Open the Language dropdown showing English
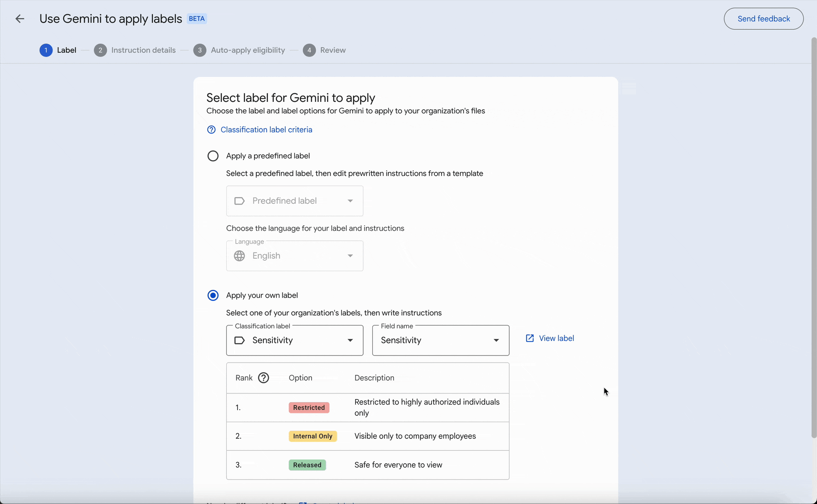Screen dimensions: 817x504 (x=295, y=256)
